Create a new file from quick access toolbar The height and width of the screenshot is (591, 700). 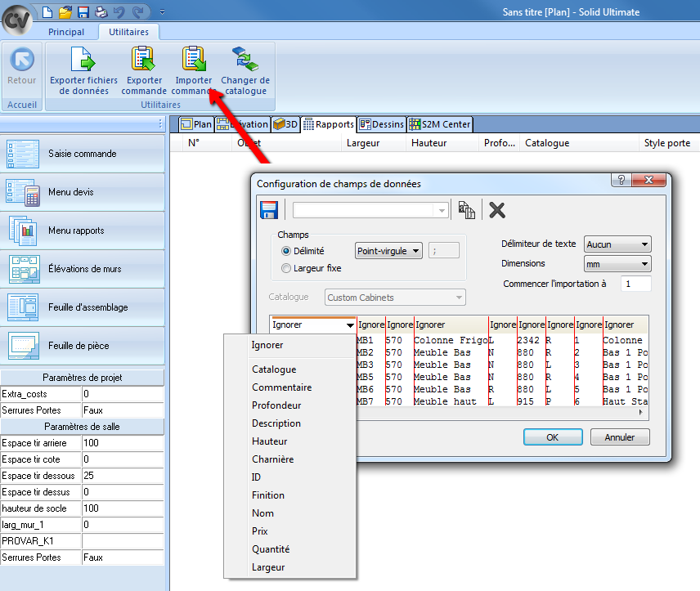pyautogui.click(x=47, y=12)
